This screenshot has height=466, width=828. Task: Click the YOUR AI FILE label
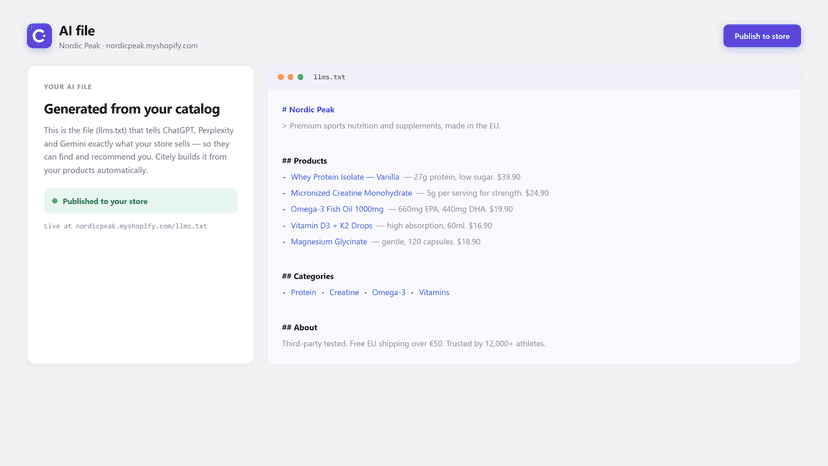tap(68, 87)
